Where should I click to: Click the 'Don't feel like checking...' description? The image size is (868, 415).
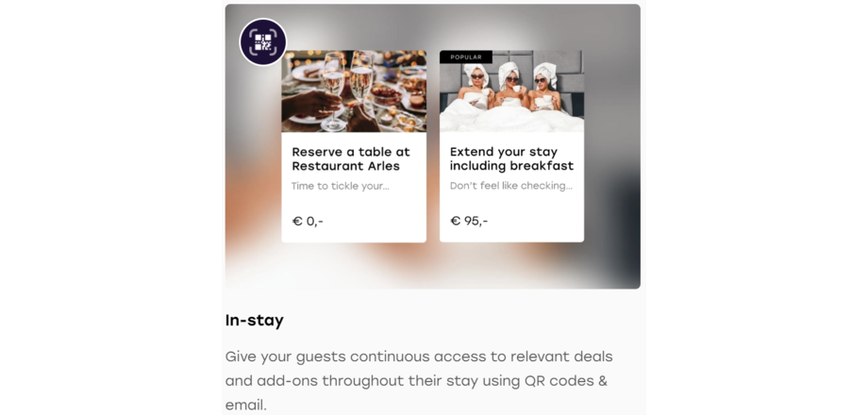tap(511, 186)
